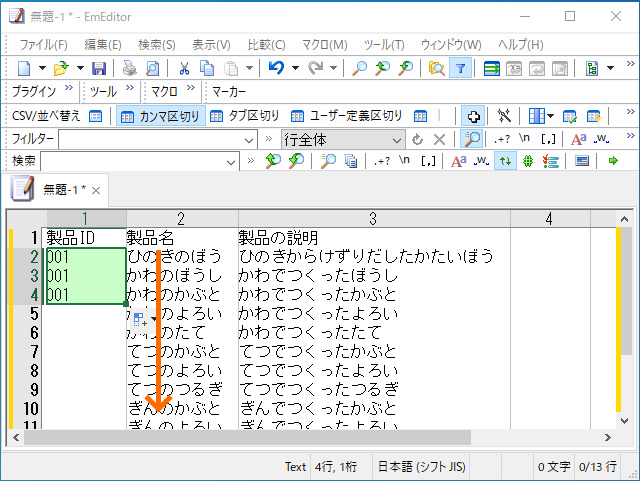The width and height of the screenshot is (640, 481).
Task: Open the Filter text dropdown arrow
Action: tap(249, 140)
